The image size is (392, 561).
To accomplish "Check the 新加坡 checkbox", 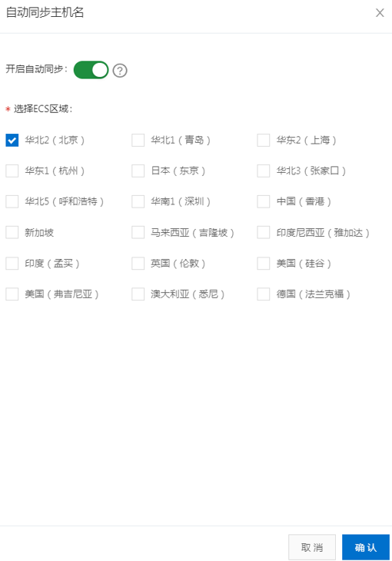I will pyautogui.click(x=12, y=233).
